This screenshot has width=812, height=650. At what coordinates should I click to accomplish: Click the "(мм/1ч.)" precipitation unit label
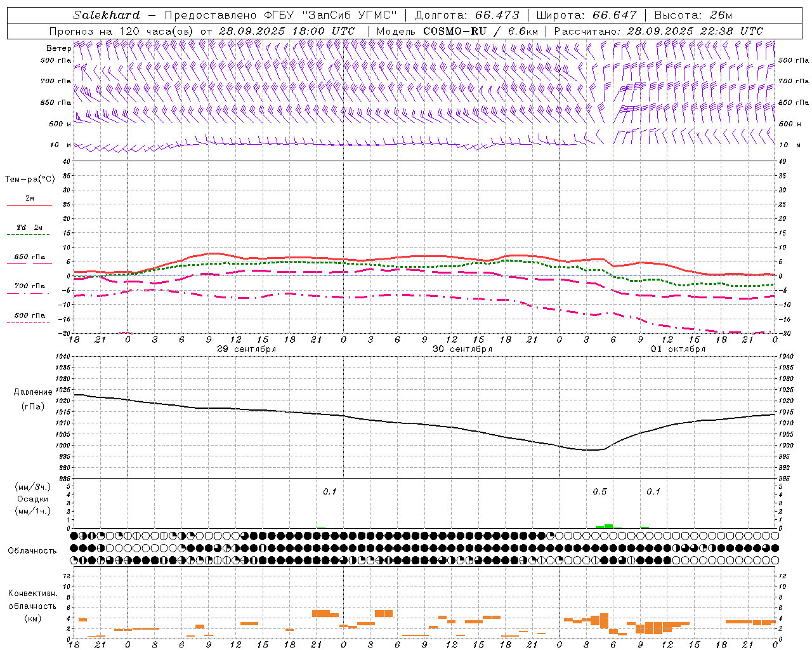32,511
